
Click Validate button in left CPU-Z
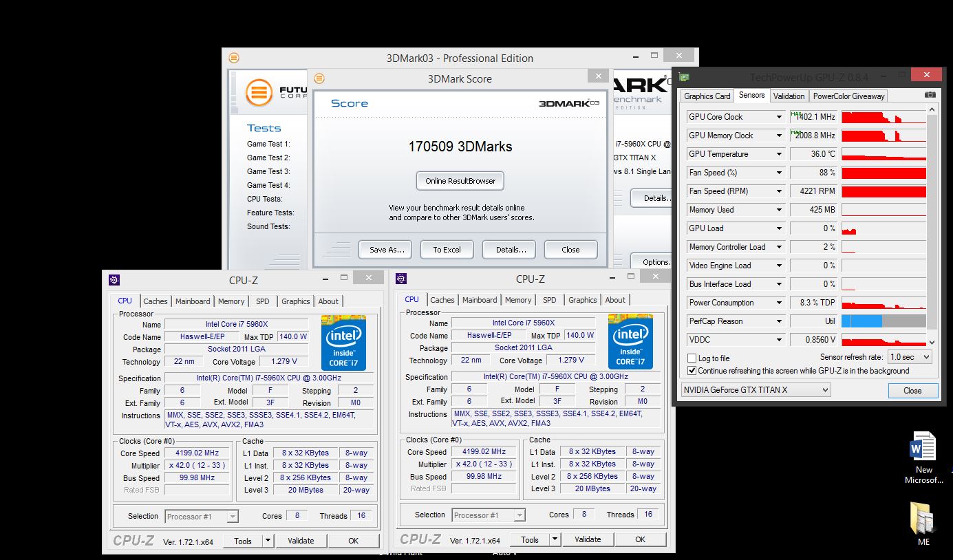pyautogui.click(x=301, y=541)
